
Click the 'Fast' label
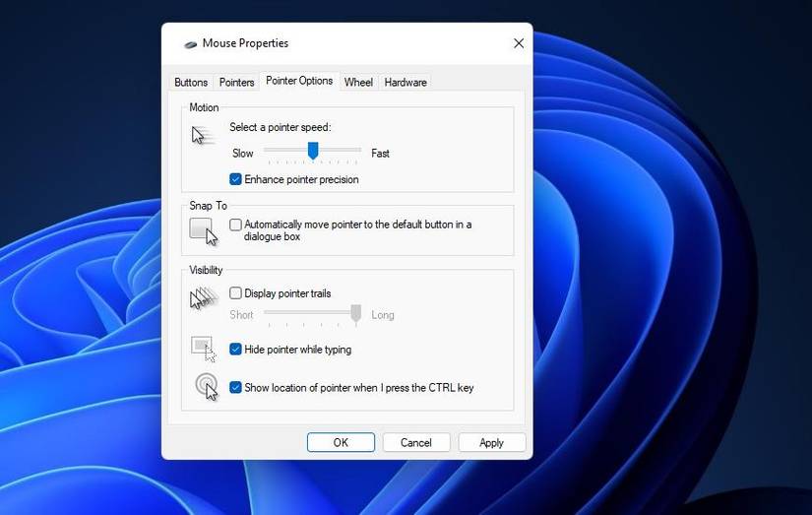pos(380,154)
